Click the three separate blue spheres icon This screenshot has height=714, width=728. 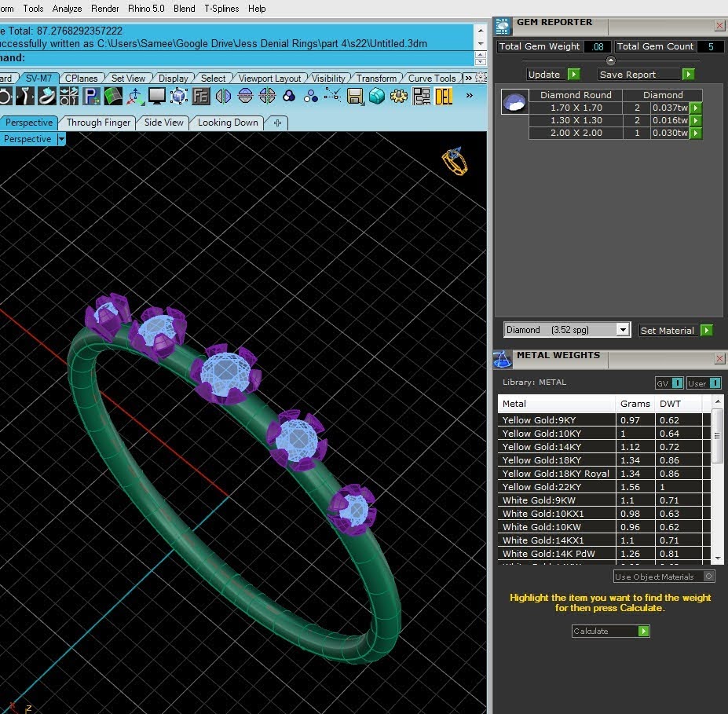click(311, 96)
